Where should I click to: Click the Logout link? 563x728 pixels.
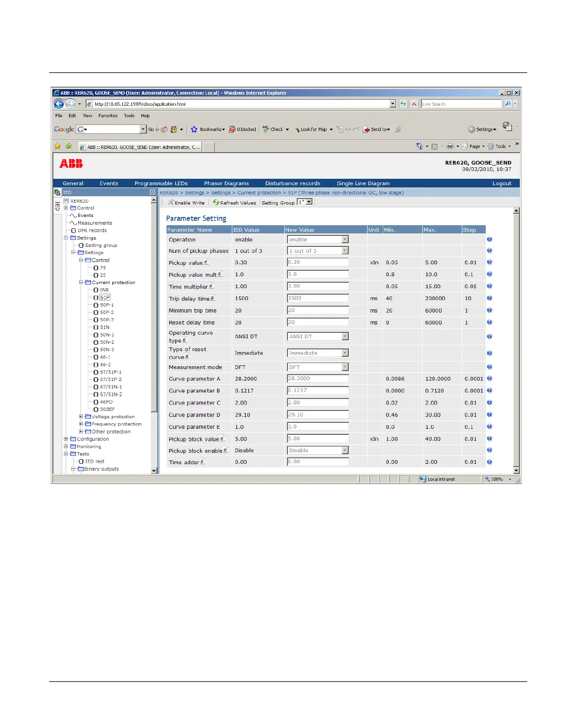(x=502, y=183)
